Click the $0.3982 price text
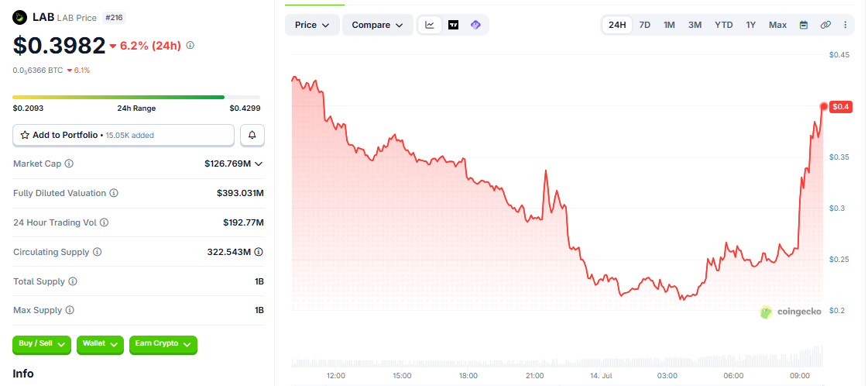Screen dimensions: 868x386 pos(59,46)
